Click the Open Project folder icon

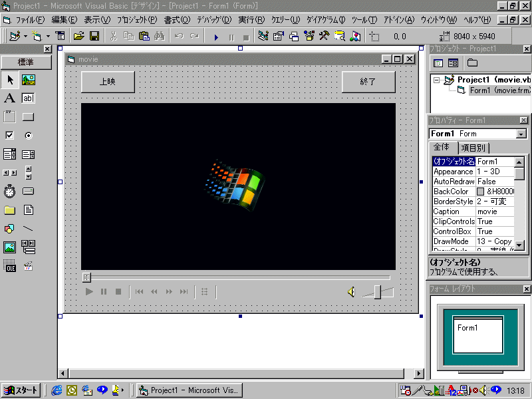pos(78,36)
